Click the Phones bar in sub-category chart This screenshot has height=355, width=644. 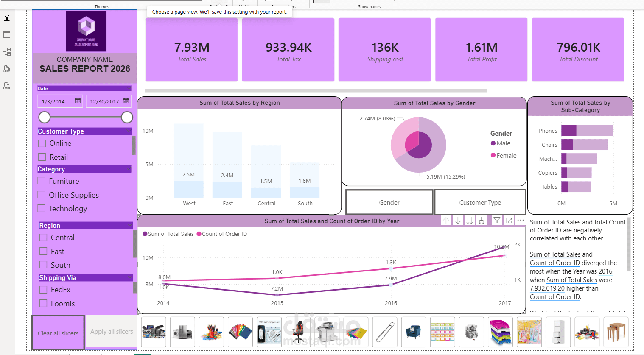(x=587, y=131)
